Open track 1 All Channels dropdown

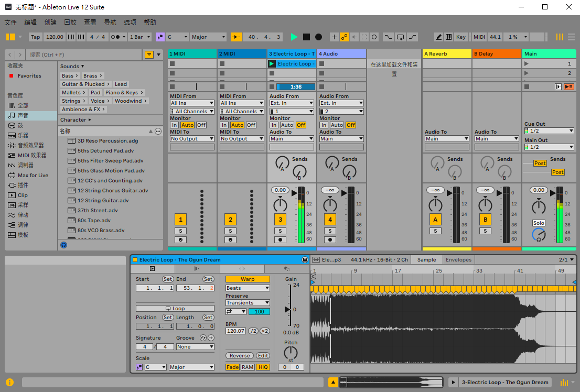click(x=192, y=111)
